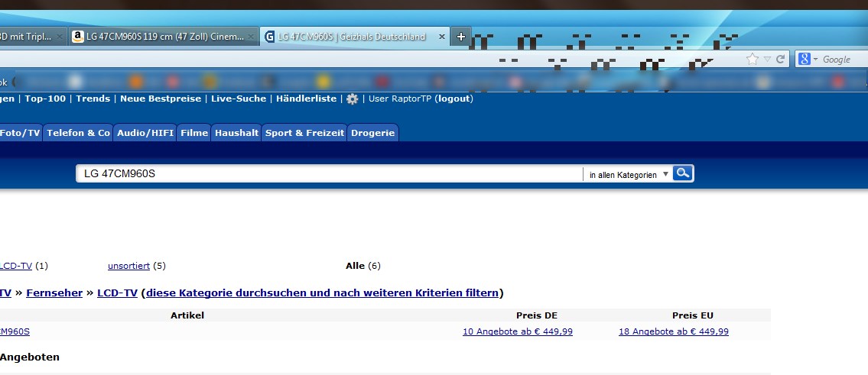This screenshot has width=868, height=375.
Task: Bookmark this page with the star icon
Action: 753,59
